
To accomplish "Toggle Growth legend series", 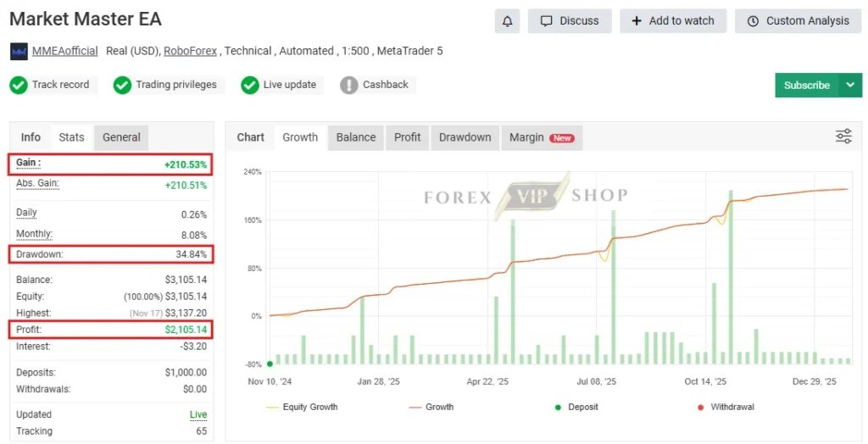I will 431,407.
